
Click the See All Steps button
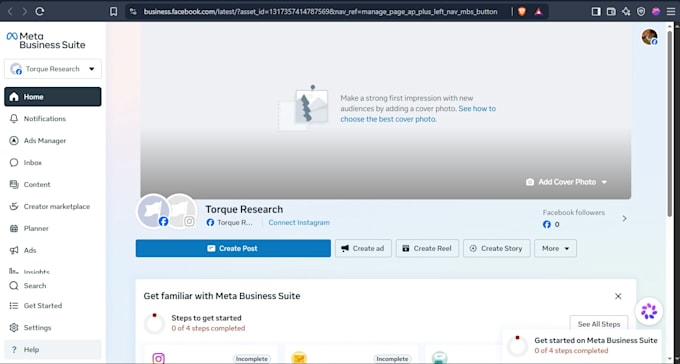(599, 324)
